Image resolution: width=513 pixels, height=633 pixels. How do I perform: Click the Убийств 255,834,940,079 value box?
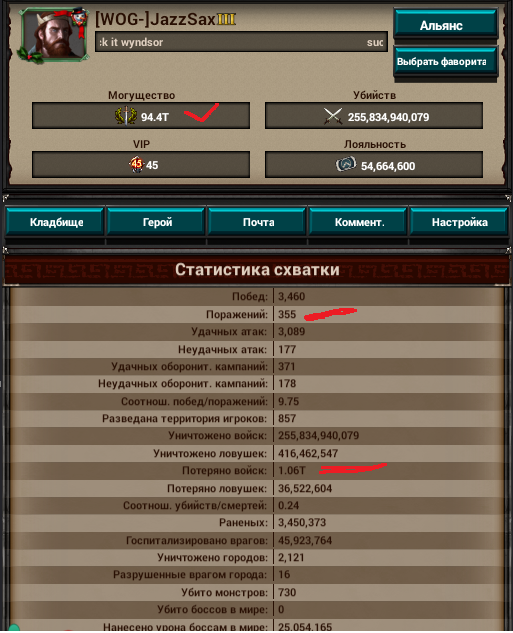[373, 116]
